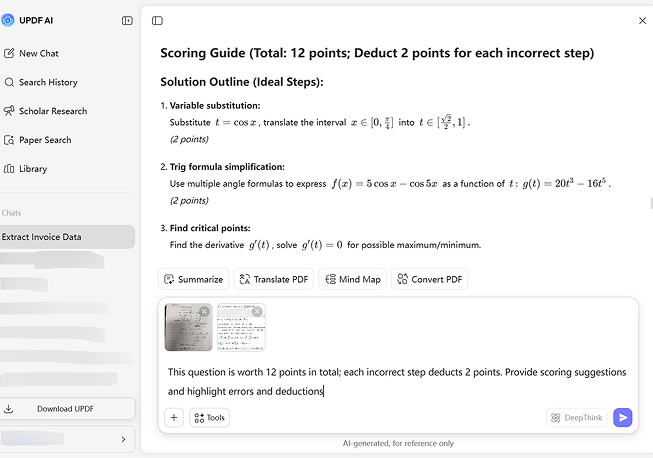Image resolution: width=653 pixels, height=458 pixels.
Task: Click the Summarize button
Action: pyautogui.click(x=194, y=279)
